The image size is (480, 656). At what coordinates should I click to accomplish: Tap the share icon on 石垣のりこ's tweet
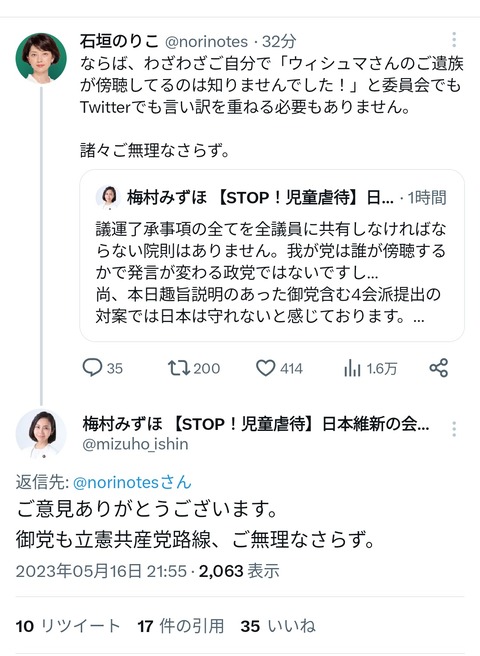439,368
